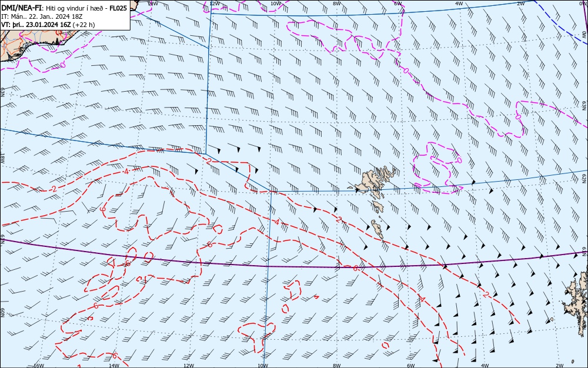Select the "12W" label along the bottom edge
Image resolution: width=588 pixels, height=368 pixels.
coord(189,366)
